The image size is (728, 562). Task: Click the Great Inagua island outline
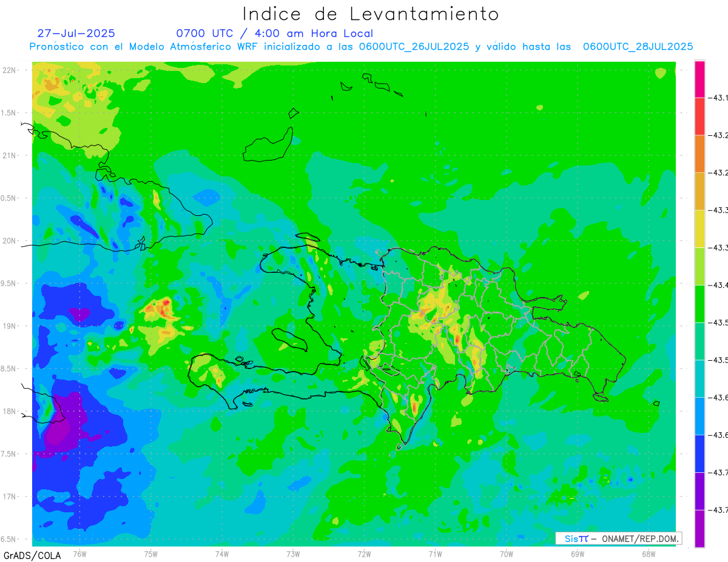tap(268, 144)
